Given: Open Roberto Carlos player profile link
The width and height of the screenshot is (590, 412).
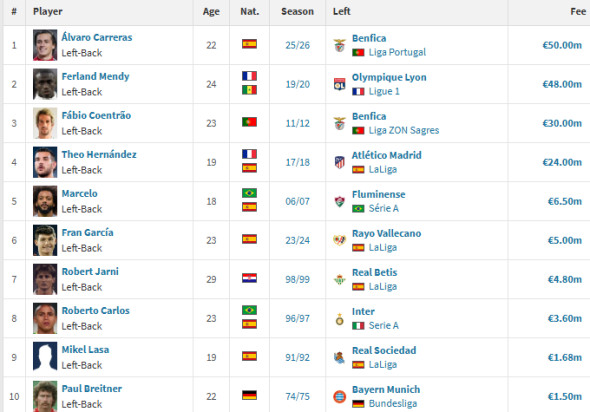Looking at the screenshot, I should point(96,310).
